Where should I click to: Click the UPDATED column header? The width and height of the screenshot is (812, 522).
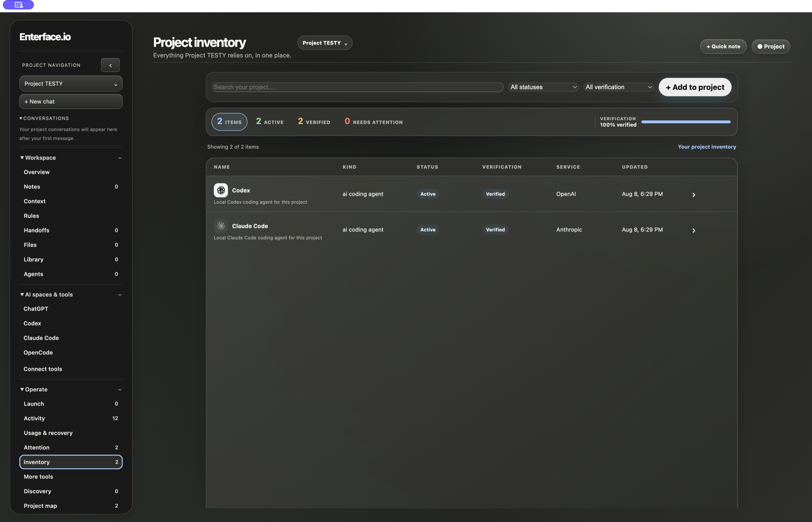[635, 167]
